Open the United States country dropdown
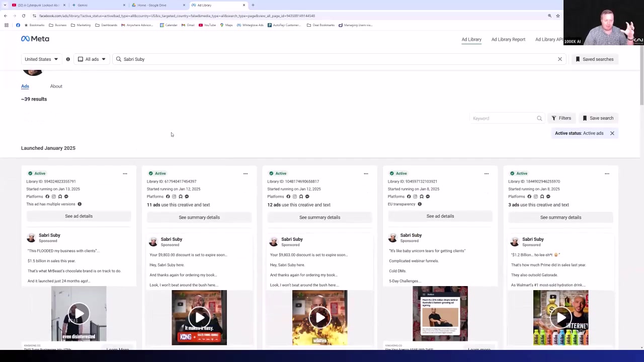644x362 pixels. (41, 59)
